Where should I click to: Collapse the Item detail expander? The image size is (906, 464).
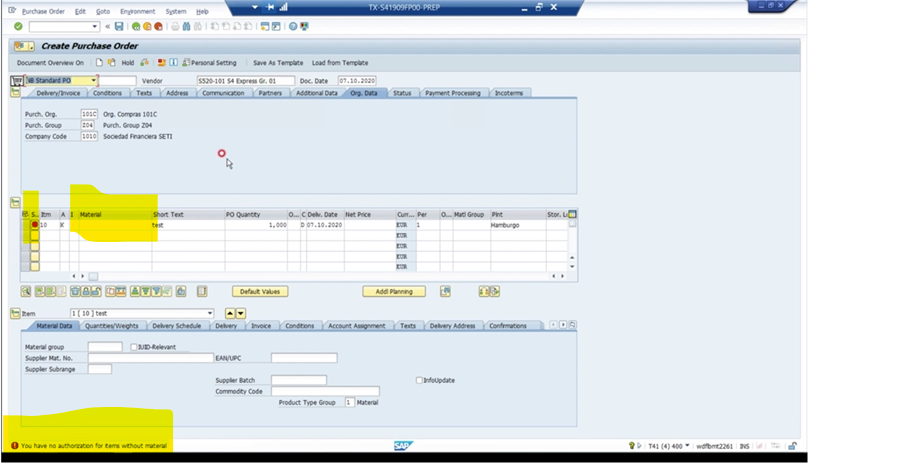[15, 314]
